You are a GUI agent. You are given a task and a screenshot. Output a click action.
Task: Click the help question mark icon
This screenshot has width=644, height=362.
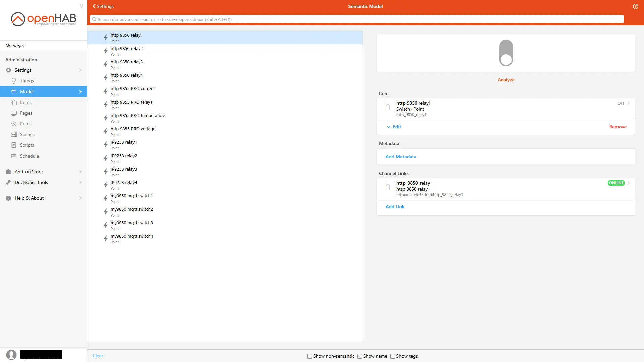tap(635, 6)
